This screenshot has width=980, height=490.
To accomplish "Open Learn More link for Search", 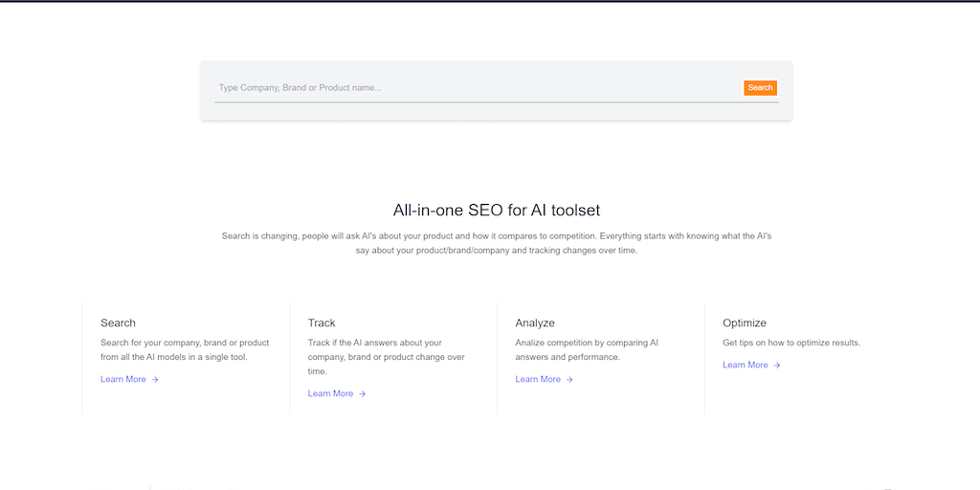I will [x=123, y=380].
